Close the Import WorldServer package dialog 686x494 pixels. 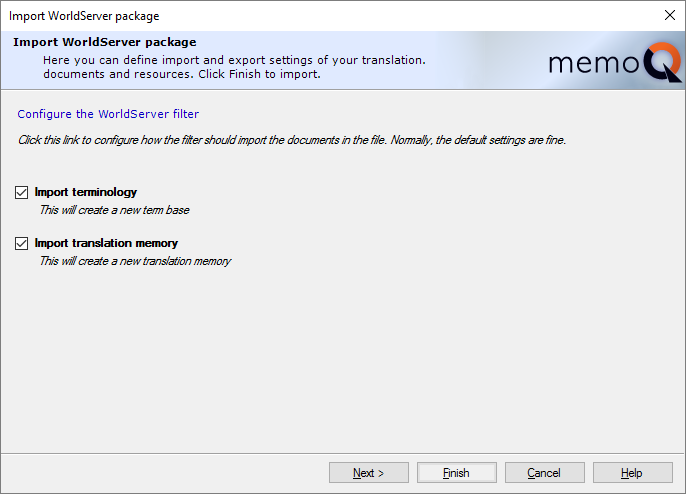click(x=669, y=15)
